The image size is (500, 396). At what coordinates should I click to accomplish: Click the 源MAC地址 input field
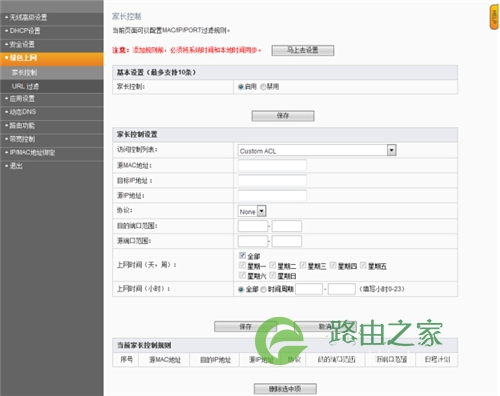(272, 165)
